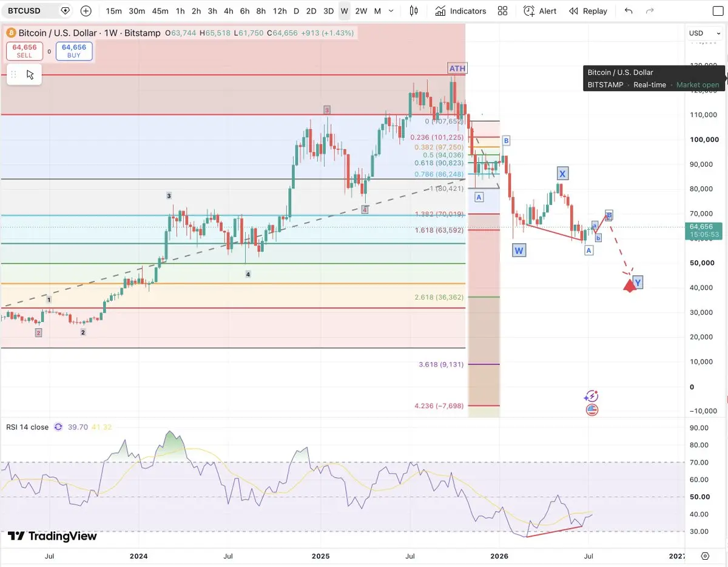Expand the timeframe dropdown chevron
Image resolution: width=728 pixels, height=567 pixels.
coord(392,11)
